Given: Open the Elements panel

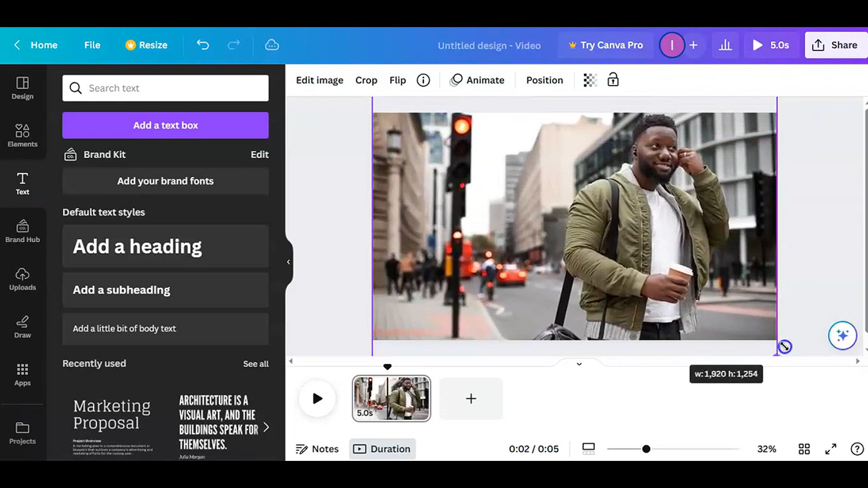Looking at the screenshot, I should pos(22,136).
